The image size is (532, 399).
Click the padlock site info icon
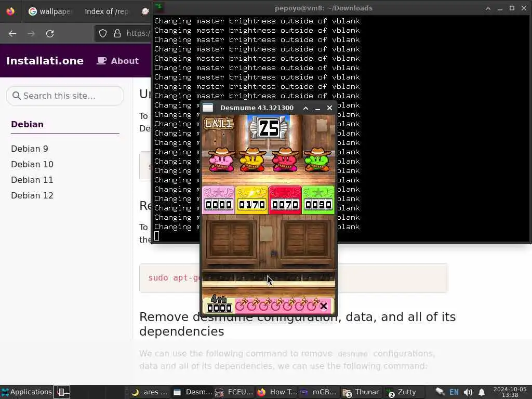[117, 33]
